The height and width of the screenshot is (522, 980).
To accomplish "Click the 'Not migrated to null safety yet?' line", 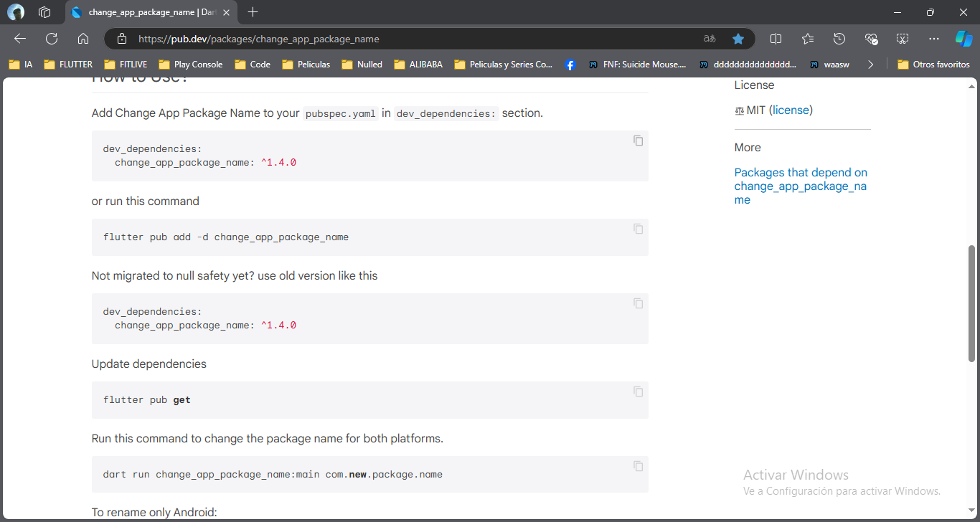I will 235,275.
